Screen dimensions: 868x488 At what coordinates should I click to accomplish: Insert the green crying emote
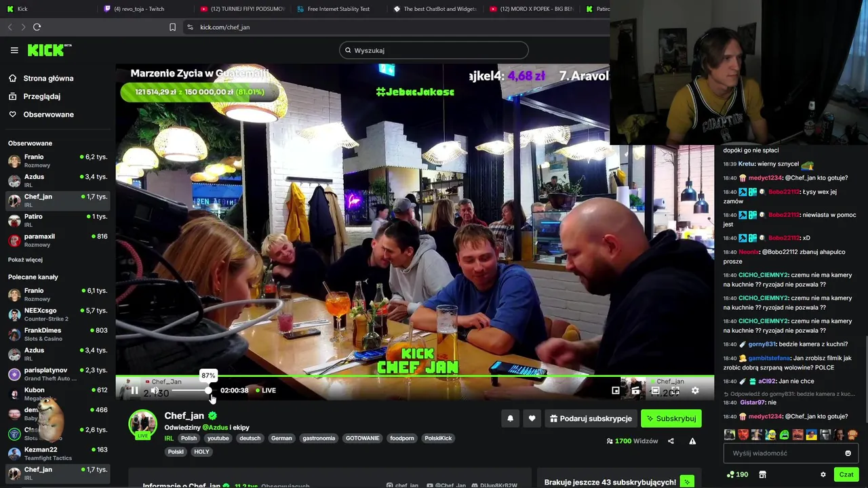(785, 435)
